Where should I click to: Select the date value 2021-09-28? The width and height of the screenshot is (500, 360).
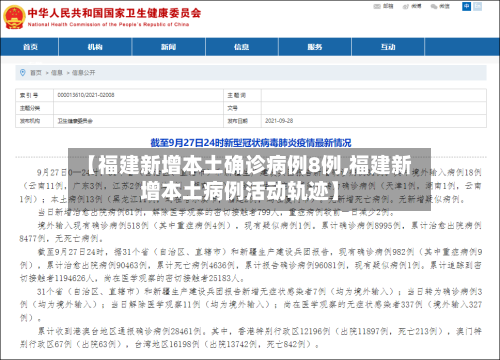279,121
